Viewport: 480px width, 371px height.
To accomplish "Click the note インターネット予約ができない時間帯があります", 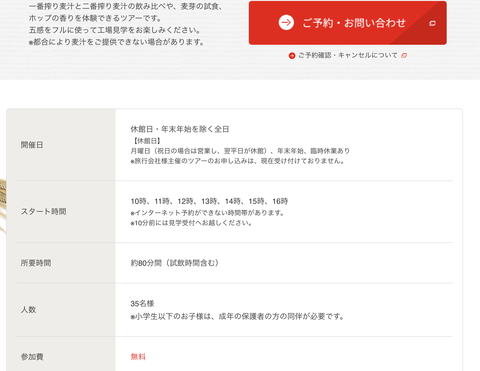I will 207,213.
